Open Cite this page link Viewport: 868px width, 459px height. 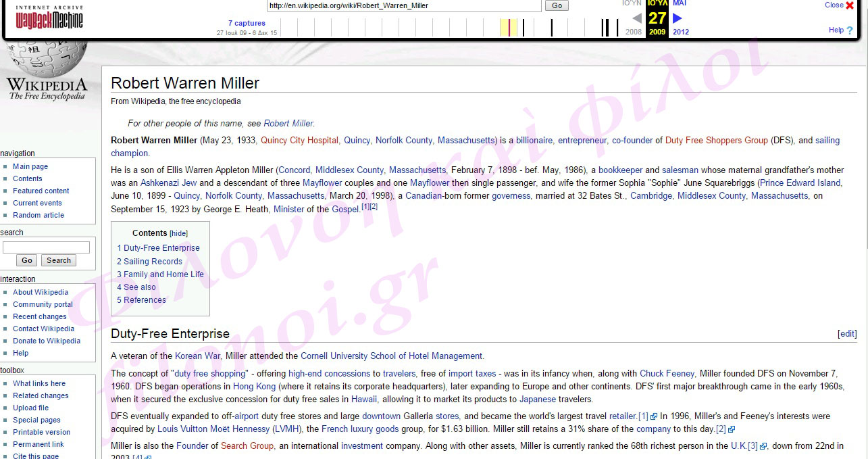point(36,456)
